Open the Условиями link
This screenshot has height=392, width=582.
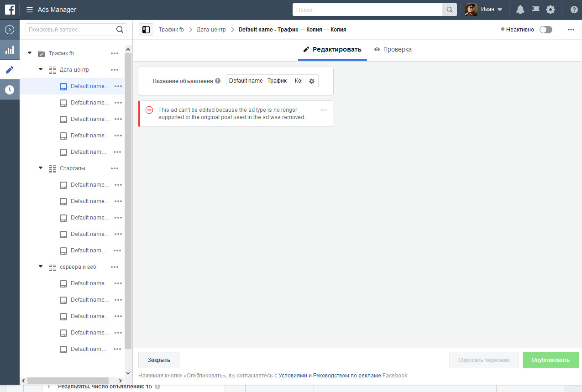[x=293, y=376]
